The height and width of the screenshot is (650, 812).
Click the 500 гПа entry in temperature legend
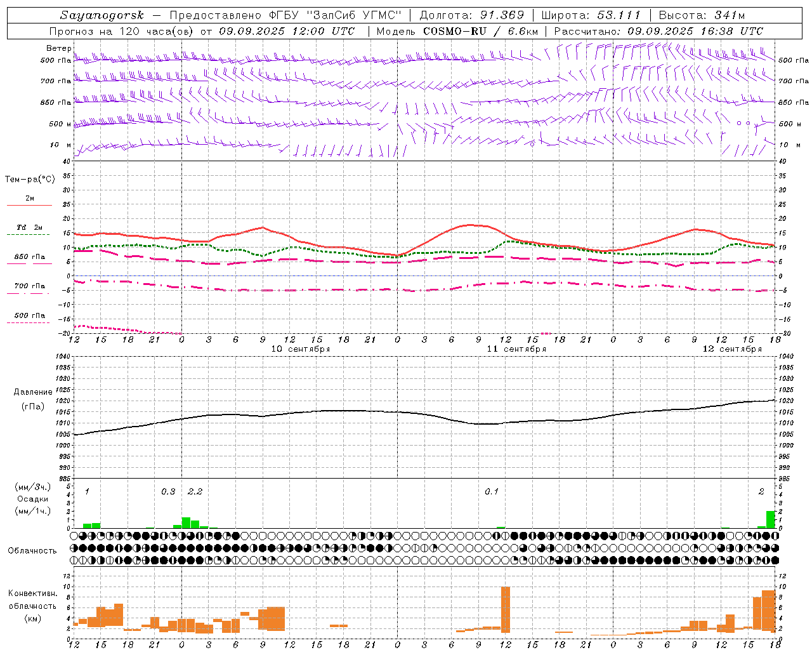pos(29,315)
